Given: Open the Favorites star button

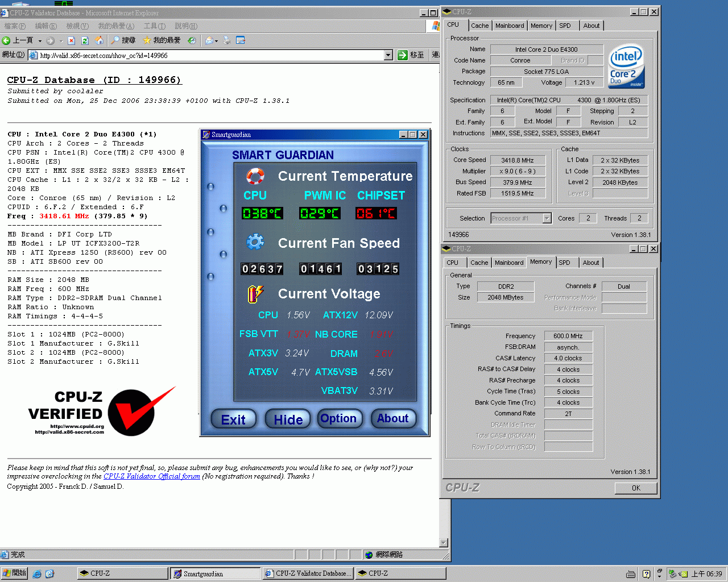Looking at the screenshot, I should pos(162,40).
